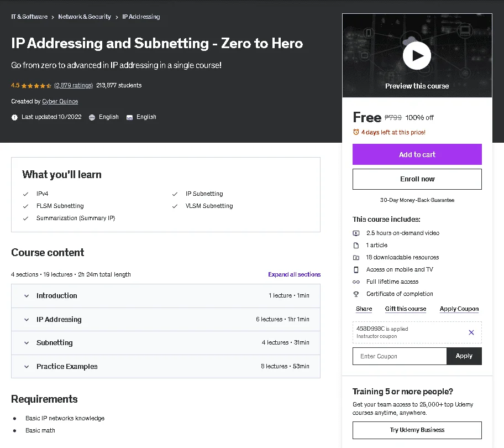Share this course
Viewport: 504px width, 448px height.
[x=364, y=309]
